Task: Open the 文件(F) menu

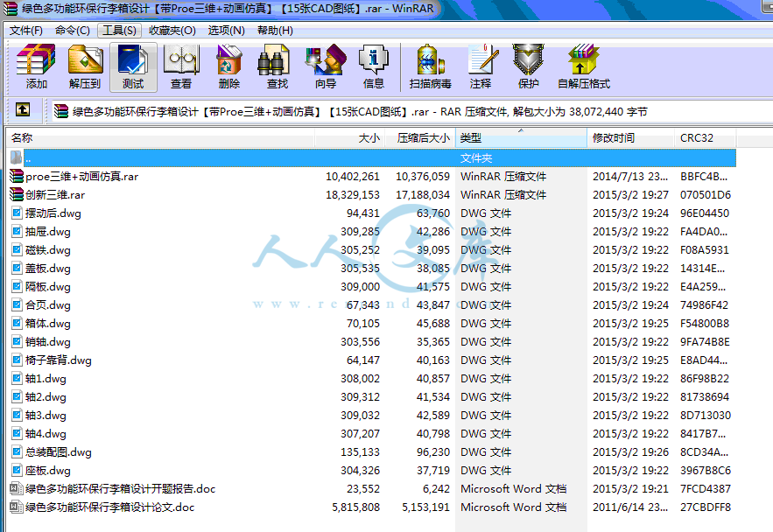Action: [x=26, y=31]
